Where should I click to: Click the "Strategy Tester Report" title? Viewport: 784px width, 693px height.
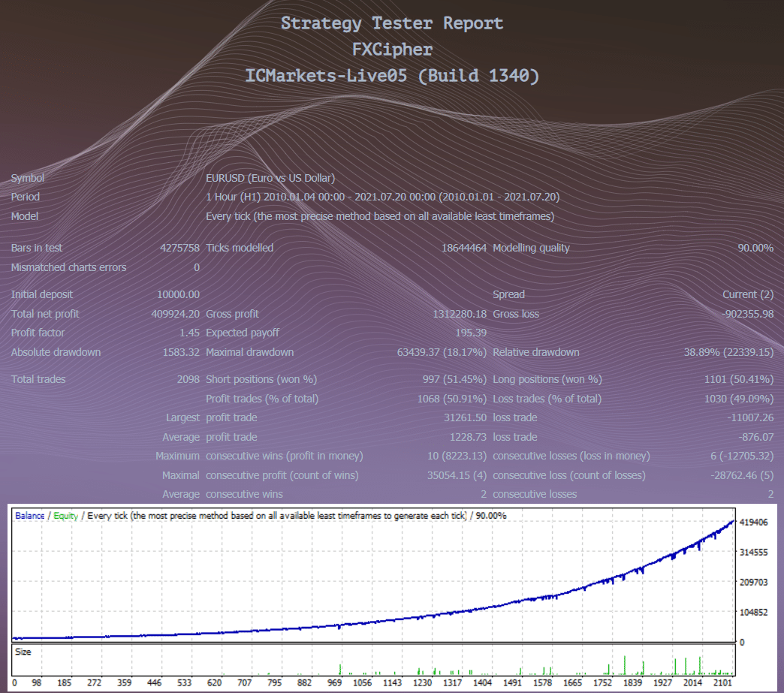[392, 23]
